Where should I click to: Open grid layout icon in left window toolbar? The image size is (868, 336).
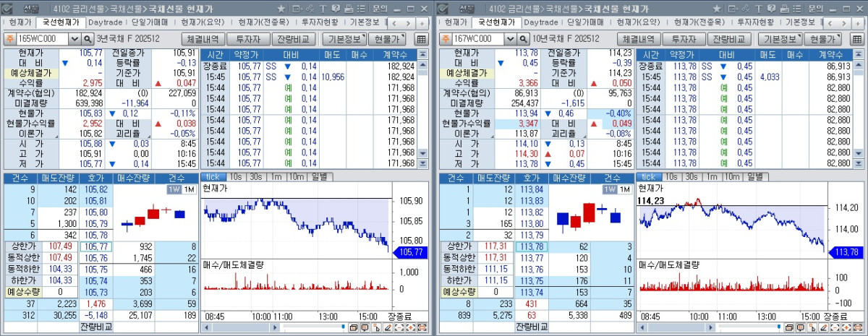pyautogui.click(x=422, y=39)
